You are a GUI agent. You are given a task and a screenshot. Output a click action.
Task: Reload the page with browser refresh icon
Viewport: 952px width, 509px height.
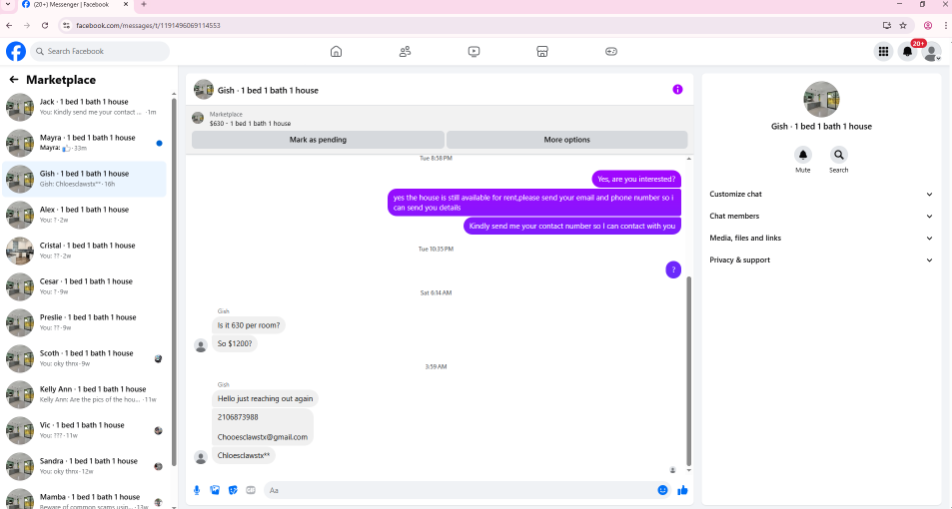coord(45,26)
